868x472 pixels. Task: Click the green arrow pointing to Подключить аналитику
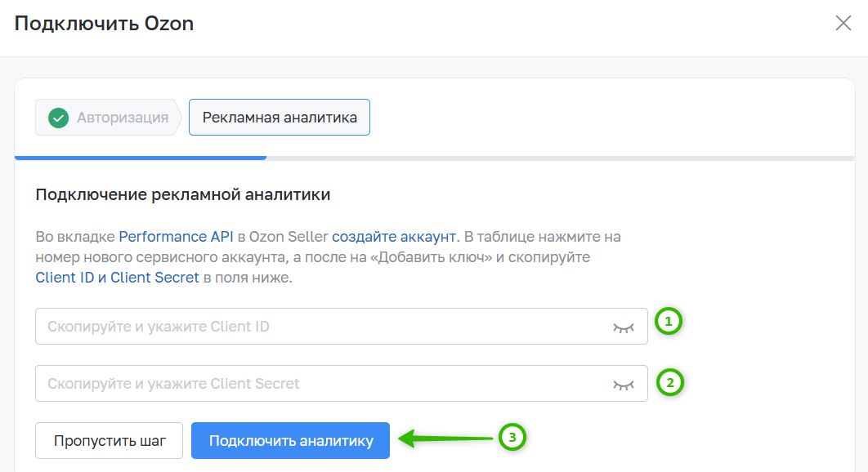[446, 439]
